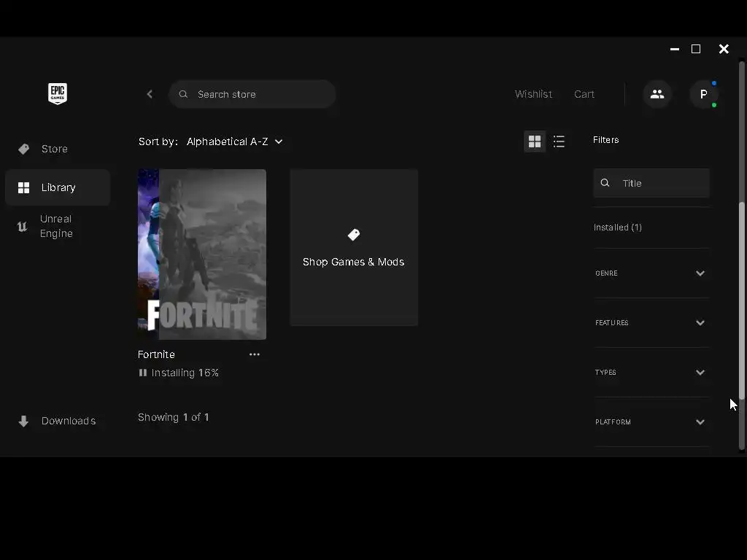Go back with the left chevron arrow
The image size is (747, 560).
(x=150, y=94)
